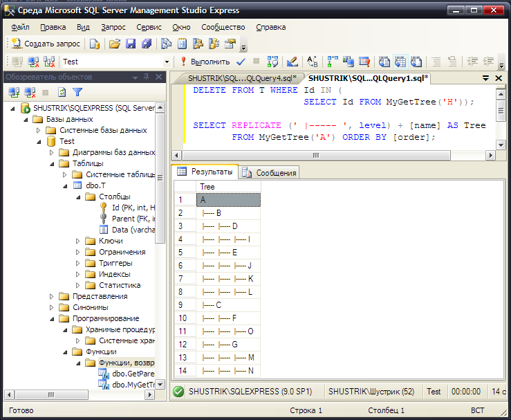Display the estimated execution plan icon
Screen dimensions: 511x420
click(272, 62)
